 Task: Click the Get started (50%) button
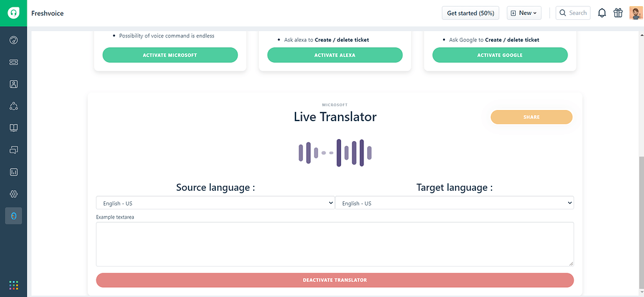pyautogui.click(x=470, y=13)
